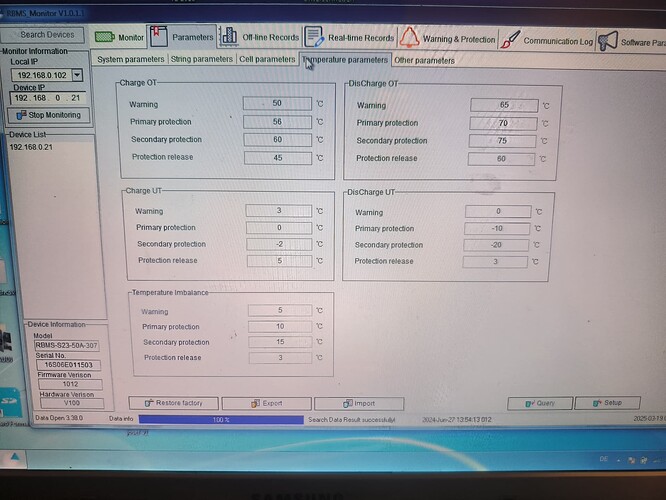Click Temperature Imbalance Secondary protection field

point(280,342)
